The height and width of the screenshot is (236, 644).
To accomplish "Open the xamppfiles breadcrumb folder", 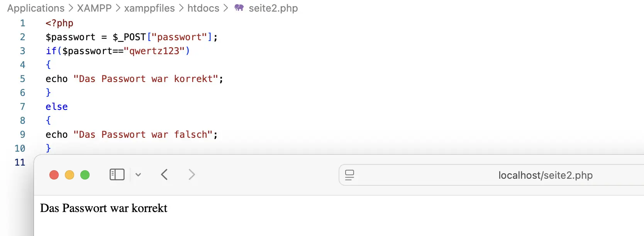I will click(149, 8).
